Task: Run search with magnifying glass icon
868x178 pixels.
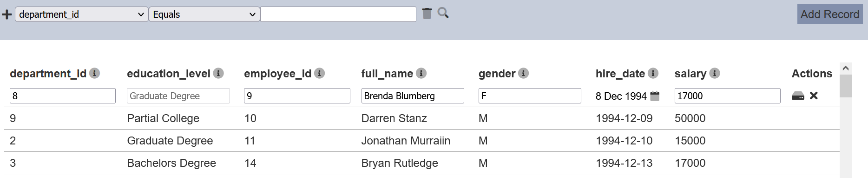Action: 443,13
